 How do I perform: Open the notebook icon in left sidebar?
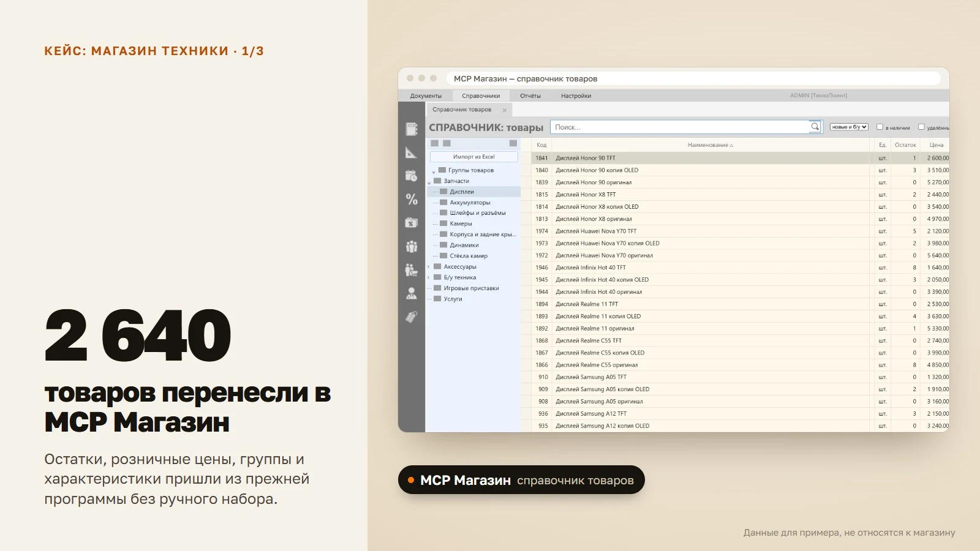point(412,129)
